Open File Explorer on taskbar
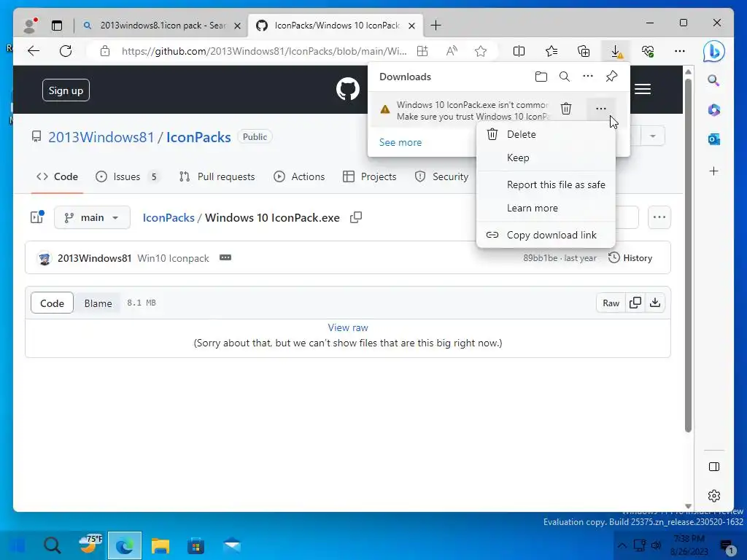The image size is (747, 560). click(160, 545)
